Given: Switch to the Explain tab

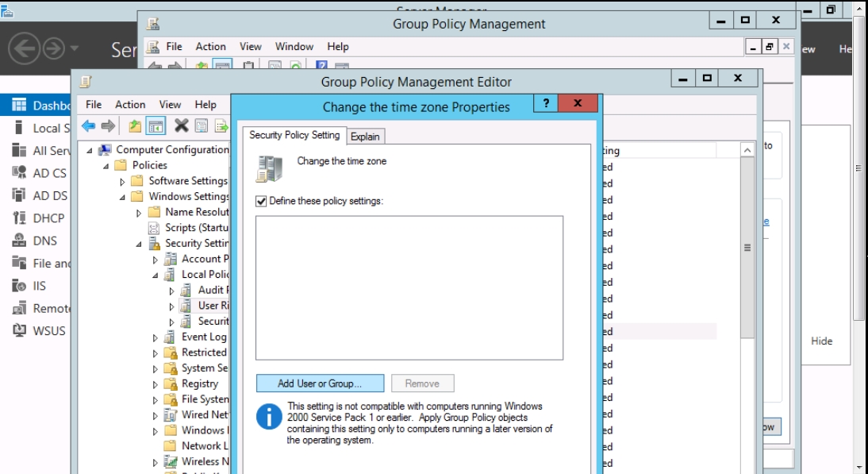Looking at the screenshot, I should tap(365, 137).
